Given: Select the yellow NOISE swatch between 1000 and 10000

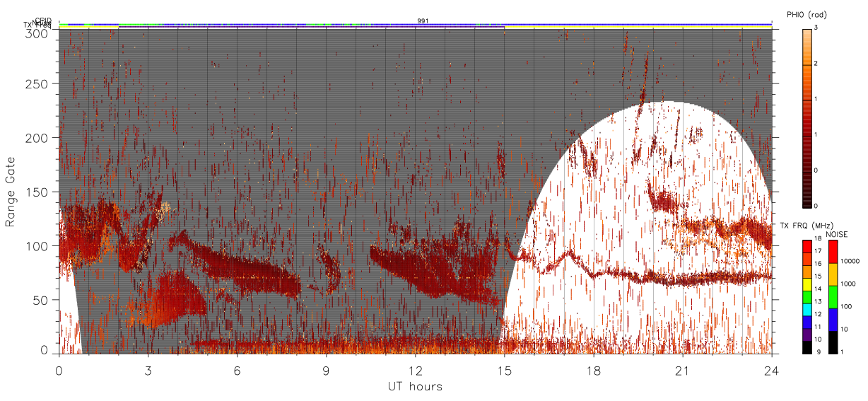Looking at the screenshot, I should coord(833,274).
